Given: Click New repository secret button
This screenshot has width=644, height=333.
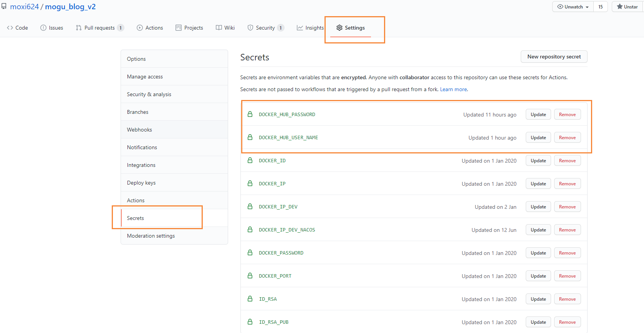Looking at the screenshot, I should 554,57.
